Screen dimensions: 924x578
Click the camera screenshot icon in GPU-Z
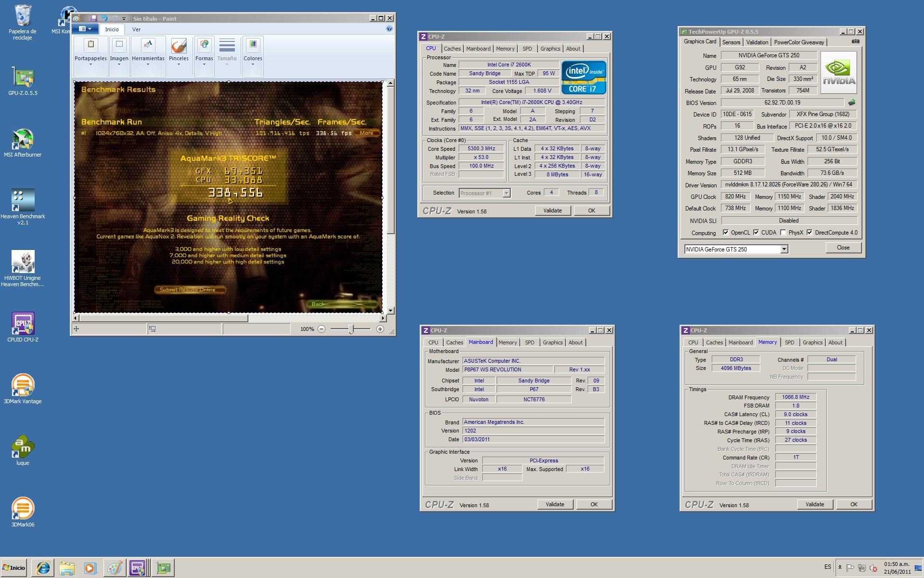(855, 42)
